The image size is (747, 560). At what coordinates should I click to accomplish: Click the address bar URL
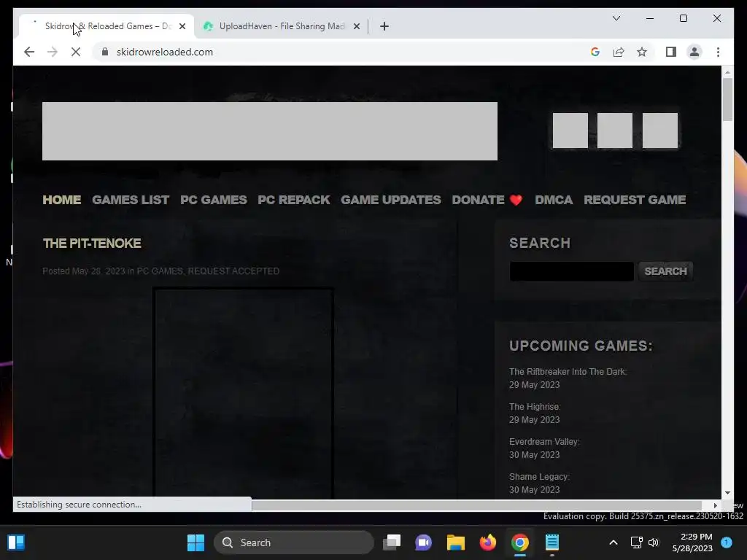pos(164,52)
